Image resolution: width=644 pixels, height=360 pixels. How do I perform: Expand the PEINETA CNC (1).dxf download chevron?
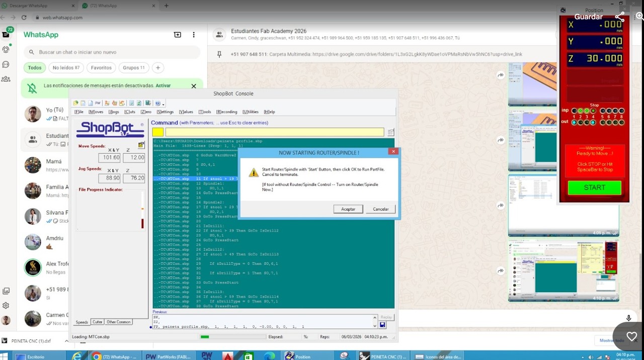pyautogui.click(x=66, y=341)
